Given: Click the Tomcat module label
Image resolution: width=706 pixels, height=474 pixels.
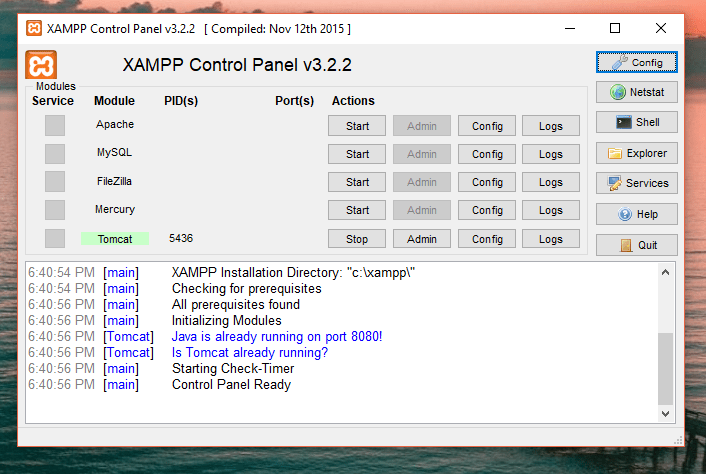Looking at the screenshot, I should [115, 239].
